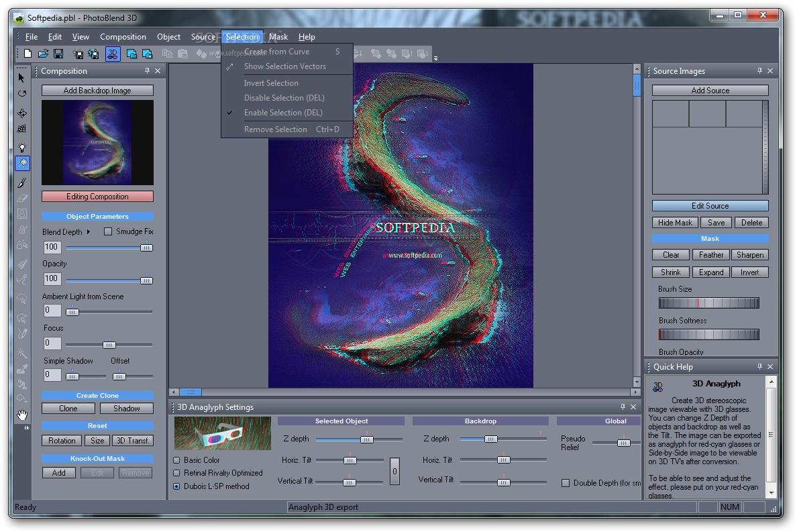Reset the 3D Transf. value
The width and height of the screenshot is (797, 532).
pyautogui.click(x=132, y=441)
